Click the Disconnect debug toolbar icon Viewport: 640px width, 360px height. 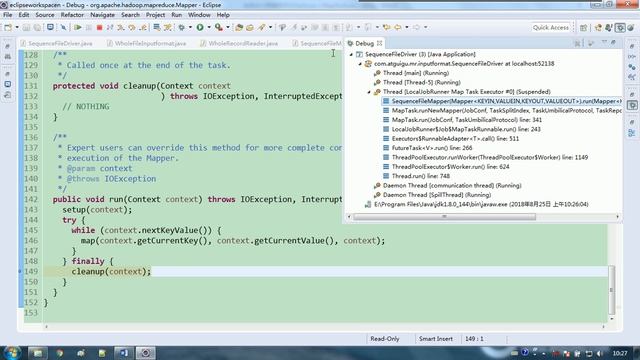click(110, 27)
